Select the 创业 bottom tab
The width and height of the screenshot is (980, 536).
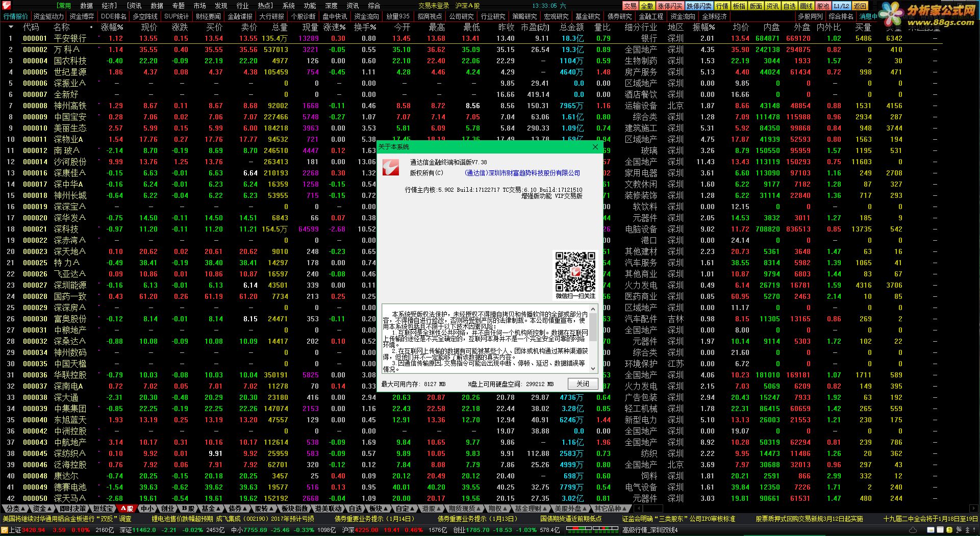[167, 508]
